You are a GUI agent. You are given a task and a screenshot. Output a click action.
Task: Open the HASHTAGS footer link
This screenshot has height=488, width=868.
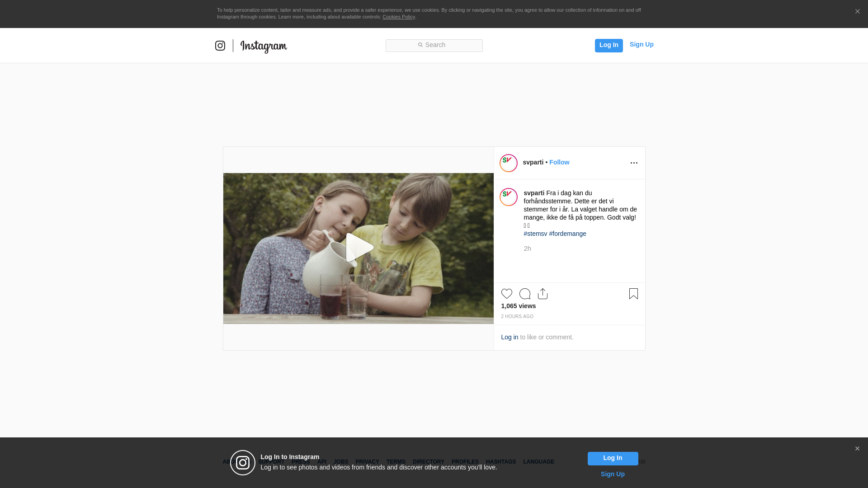[500, 462]
